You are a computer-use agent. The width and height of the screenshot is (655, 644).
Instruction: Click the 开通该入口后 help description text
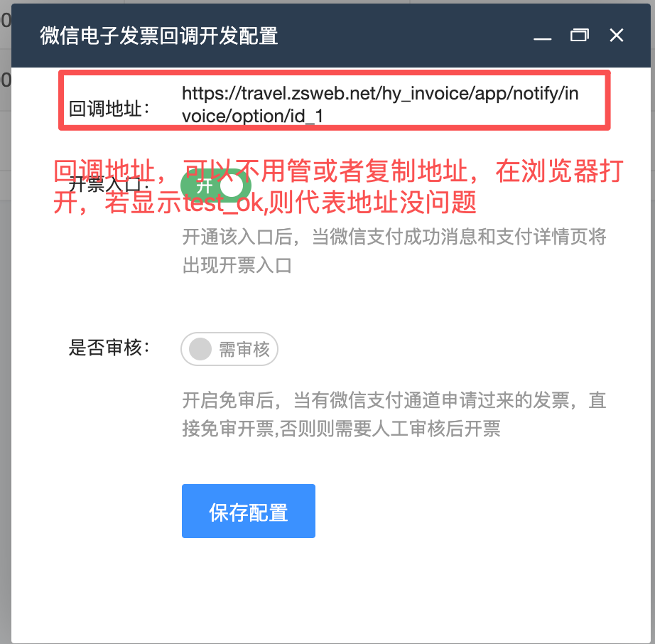(394, 251)
